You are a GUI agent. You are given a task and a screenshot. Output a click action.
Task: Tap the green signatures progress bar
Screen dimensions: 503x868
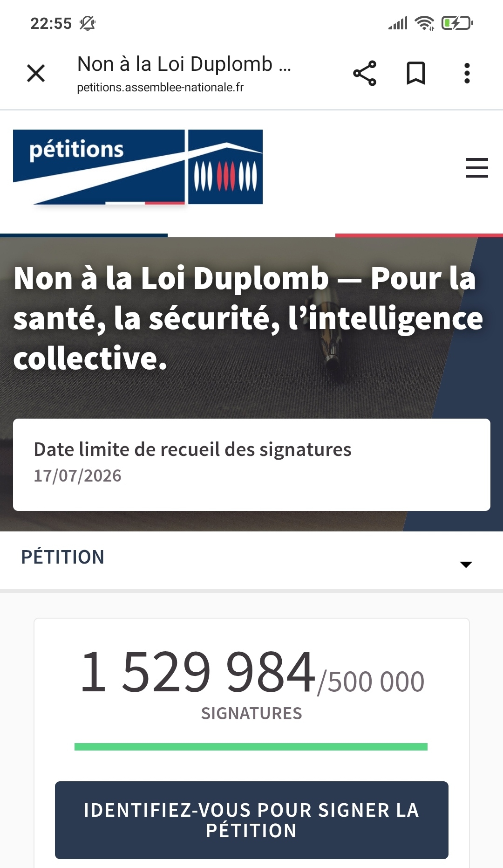tap(251, 747)
